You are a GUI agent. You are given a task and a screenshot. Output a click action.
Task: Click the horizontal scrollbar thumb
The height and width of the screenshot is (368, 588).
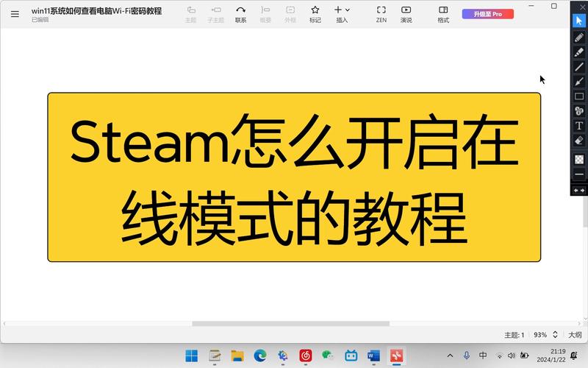[x=290, y=324]
